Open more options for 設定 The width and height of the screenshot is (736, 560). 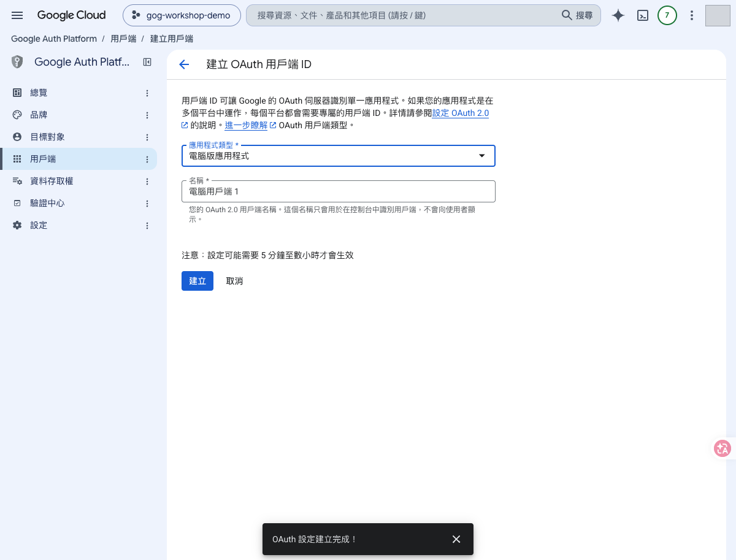coord(147,225)
